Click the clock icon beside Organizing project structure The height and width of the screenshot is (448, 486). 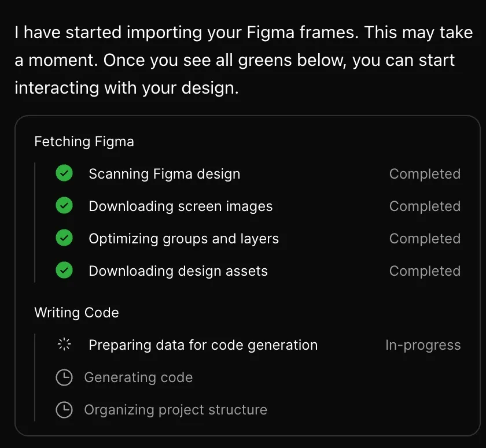pyautogui.click(x=64, y=410)
